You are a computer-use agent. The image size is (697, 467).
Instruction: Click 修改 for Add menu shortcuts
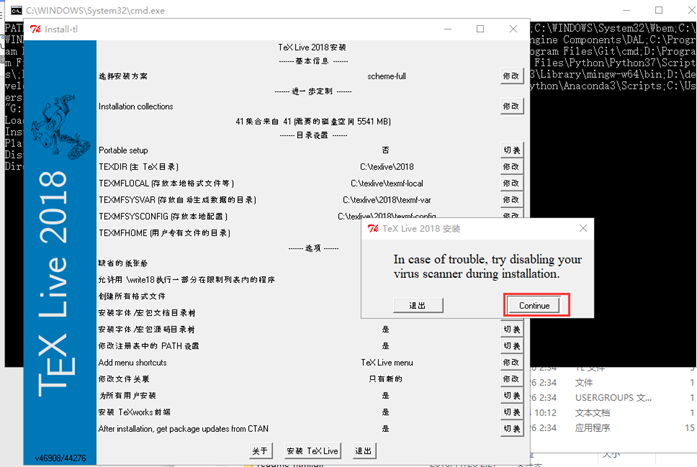click(511, 363)
